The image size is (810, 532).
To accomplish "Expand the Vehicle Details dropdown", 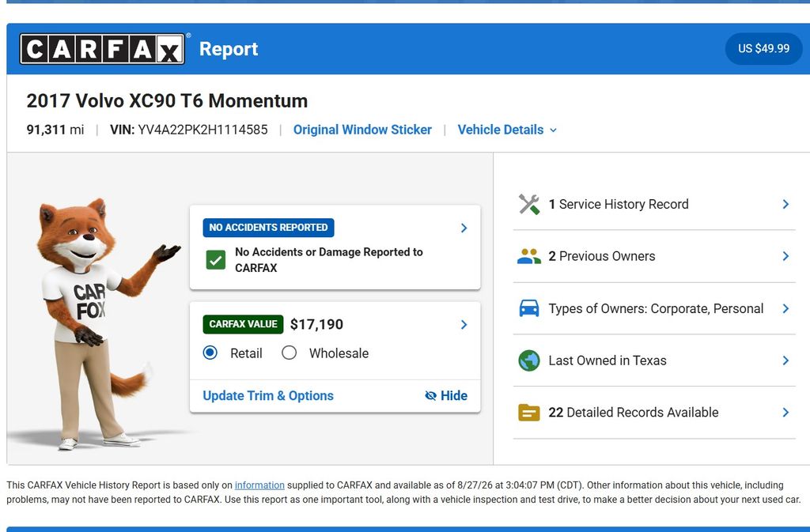I will (507, 130).
